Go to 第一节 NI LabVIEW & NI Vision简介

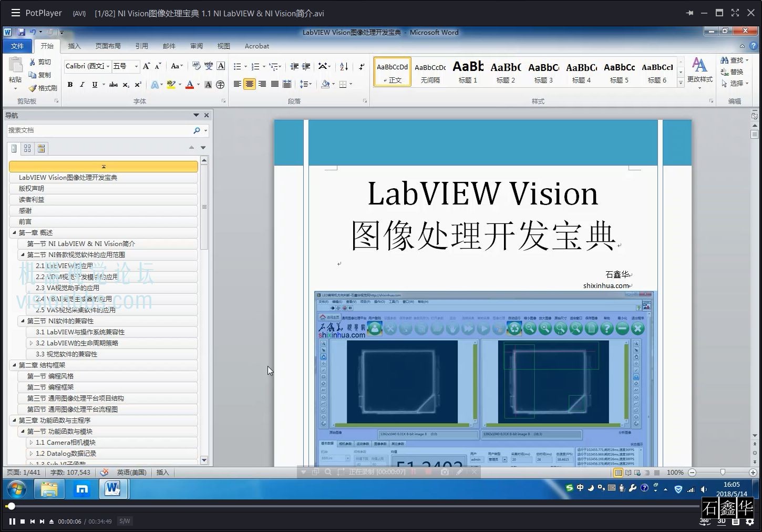tap(81, 243)
